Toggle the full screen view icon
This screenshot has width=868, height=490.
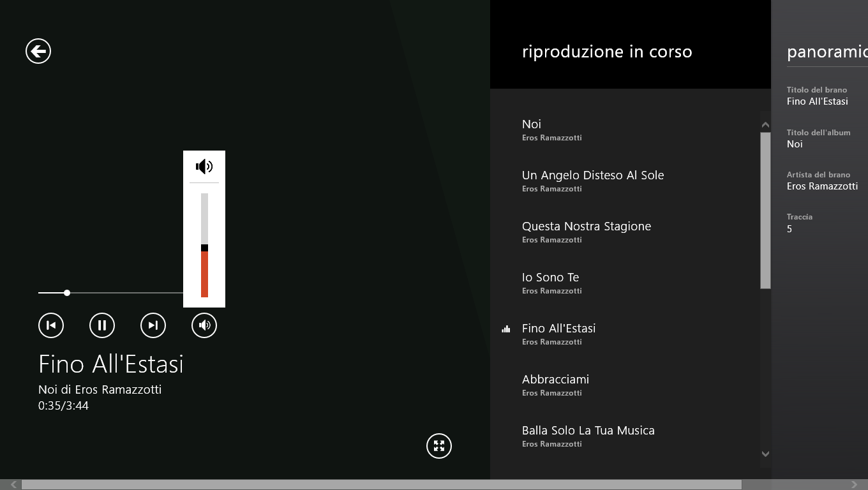coord(439,446)
